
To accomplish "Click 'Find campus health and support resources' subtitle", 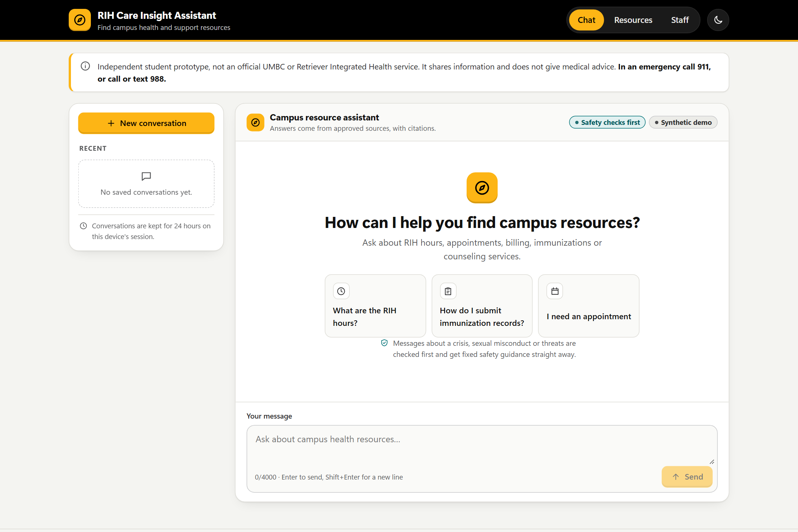I will click(x=164, y=27).
